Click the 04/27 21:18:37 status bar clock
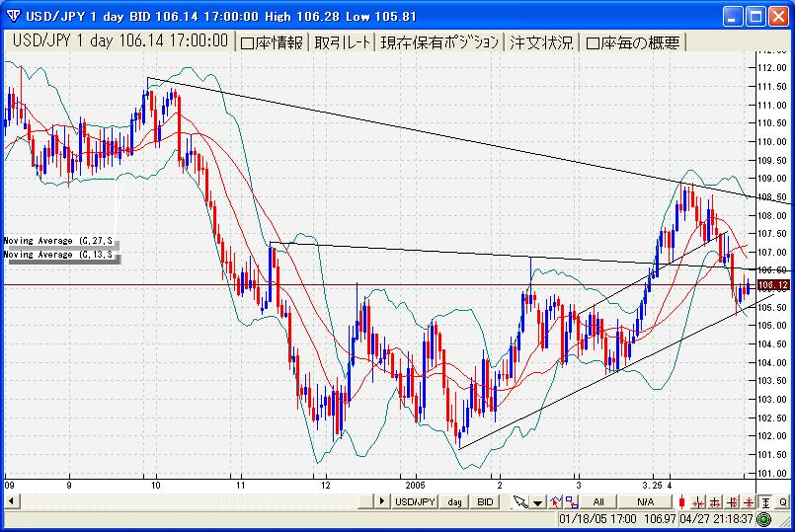 coord(716,519)
